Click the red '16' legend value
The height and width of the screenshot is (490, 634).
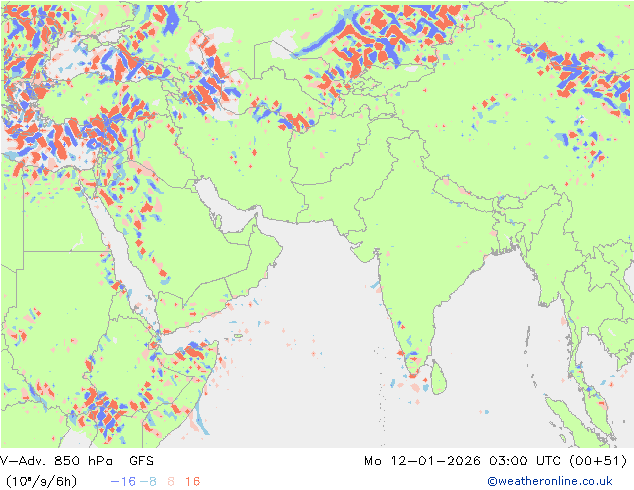click(x=192, y=481)
